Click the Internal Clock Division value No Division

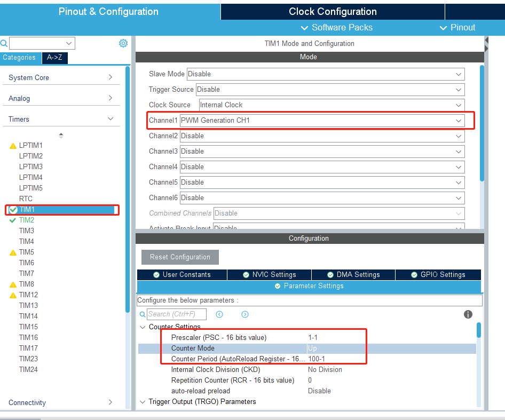(x=325, y=369)
